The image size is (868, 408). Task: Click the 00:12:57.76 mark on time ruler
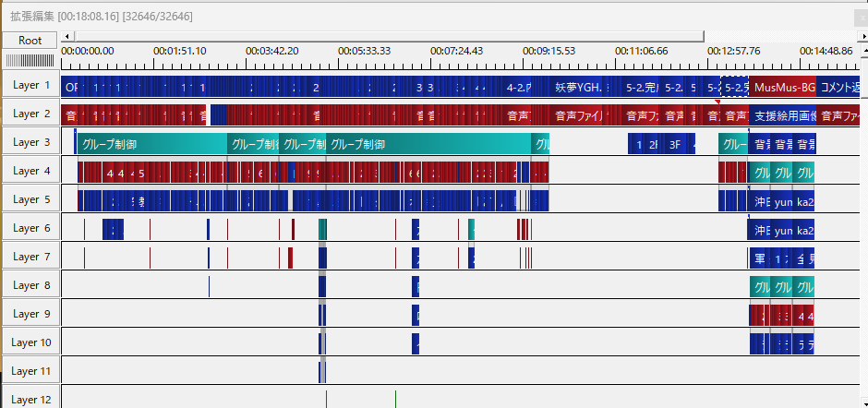point(734,51)
